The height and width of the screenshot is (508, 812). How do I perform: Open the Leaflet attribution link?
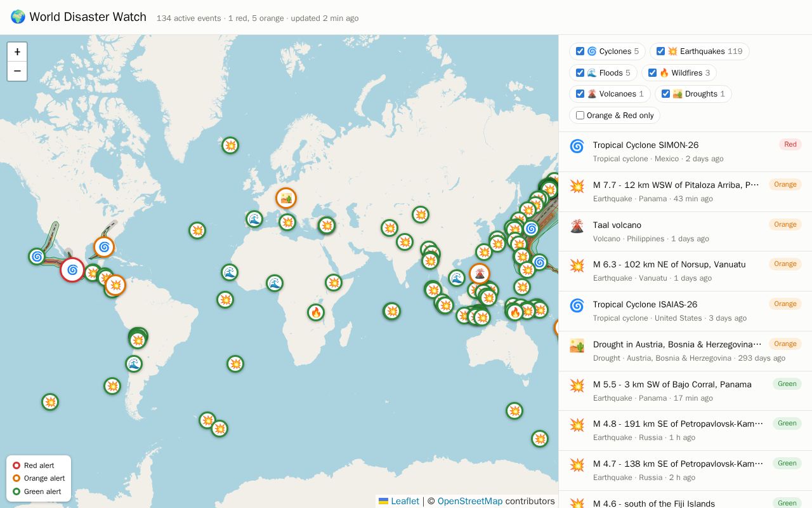click(x=399, y=501)
